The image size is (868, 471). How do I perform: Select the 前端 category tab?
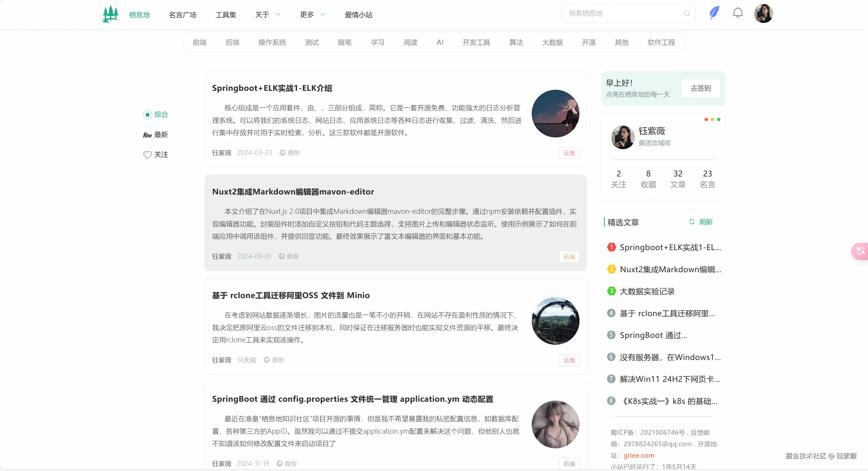tap(200, 42)
